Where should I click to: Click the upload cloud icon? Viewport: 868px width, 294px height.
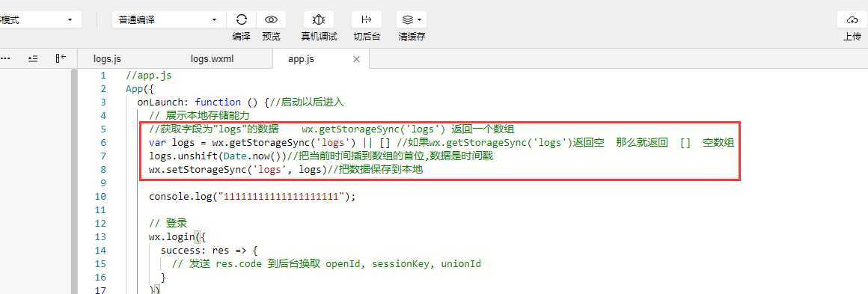click(x=852, y=19)
